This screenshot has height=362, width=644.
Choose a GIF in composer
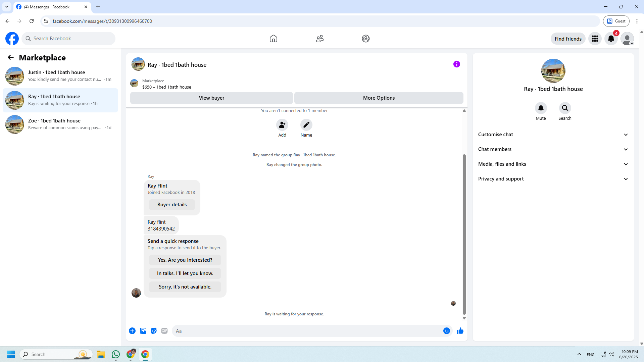coord(164,331)
